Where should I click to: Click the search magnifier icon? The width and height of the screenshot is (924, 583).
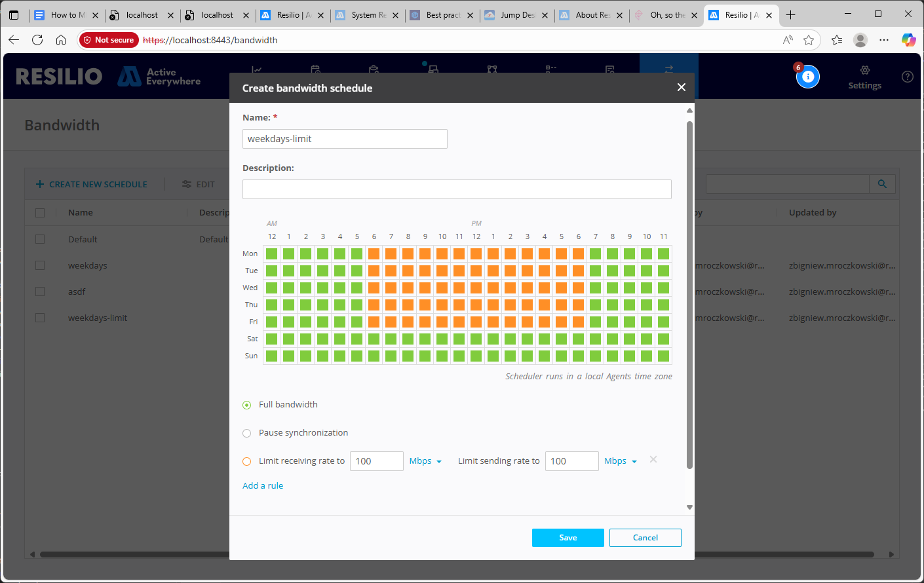tap(882, 184)
